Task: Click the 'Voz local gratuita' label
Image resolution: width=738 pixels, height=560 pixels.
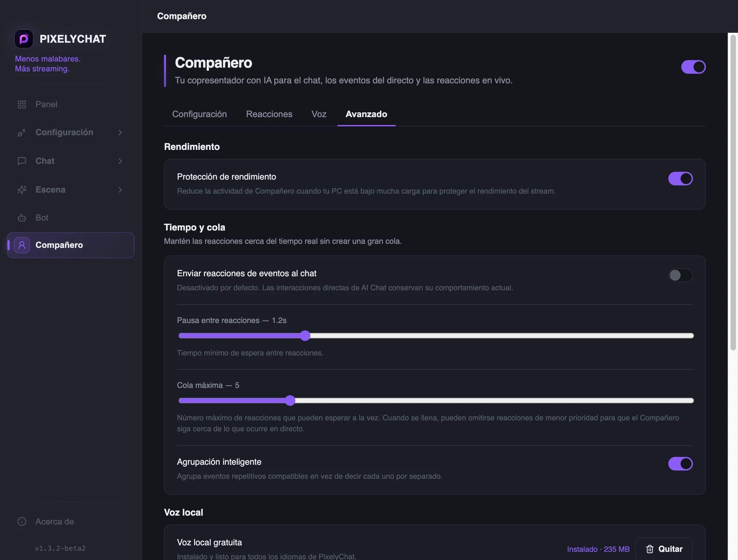Action: 209,543
